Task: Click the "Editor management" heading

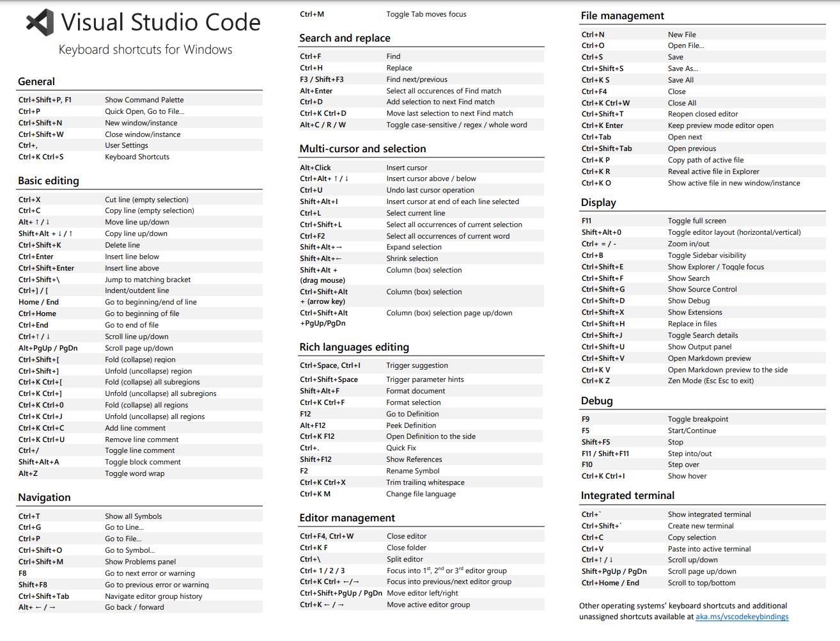Action: [x=347, y=518]
